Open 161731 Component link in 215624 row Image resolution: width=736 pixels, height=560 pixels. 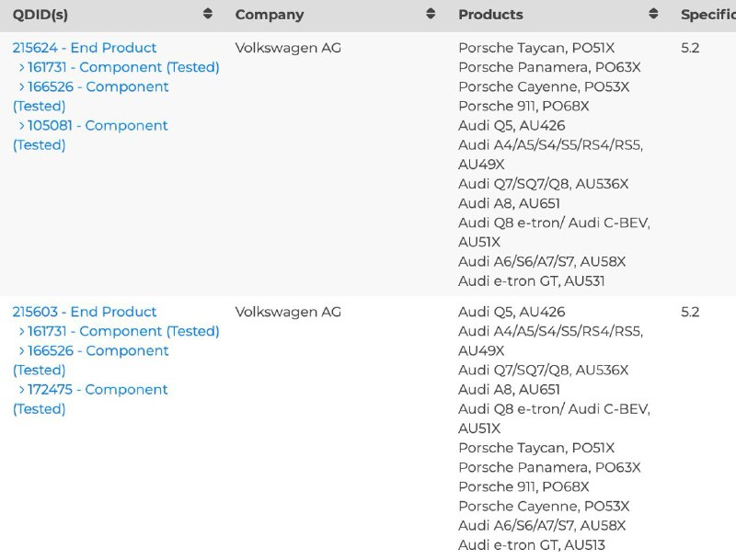coord(123,67)
